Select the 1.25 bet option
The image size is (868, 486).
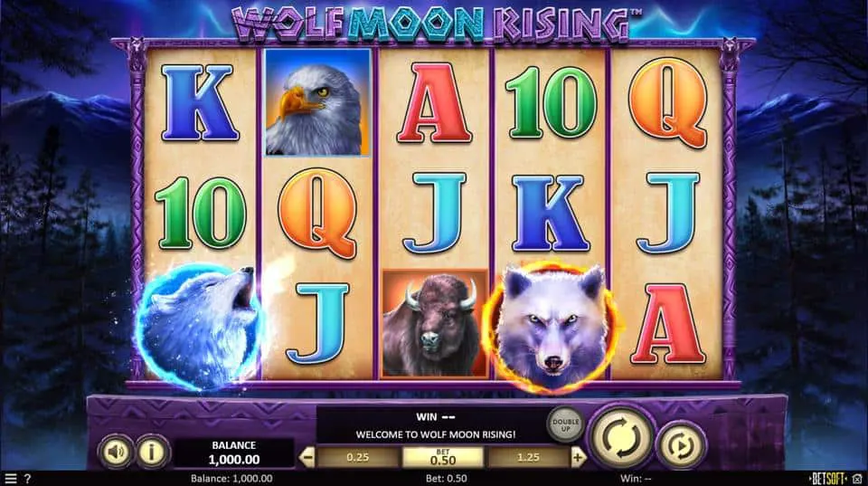coord(528,458)
